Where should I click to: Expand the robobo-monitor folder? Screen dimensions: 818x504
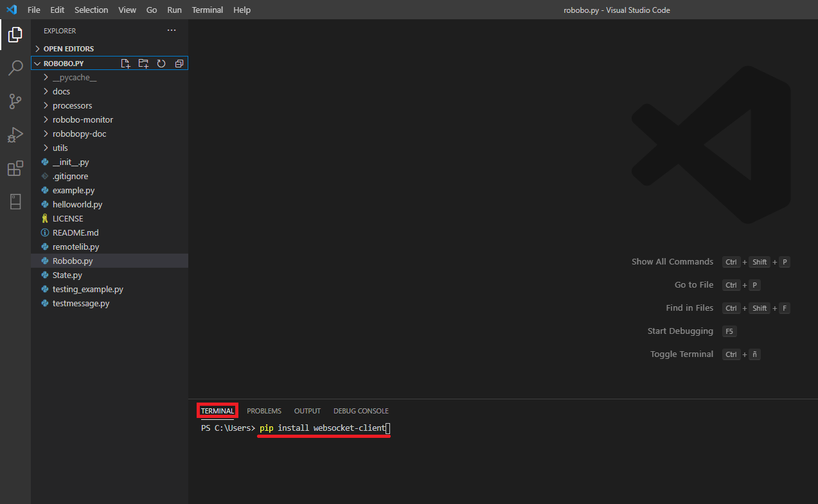point(109,120)
